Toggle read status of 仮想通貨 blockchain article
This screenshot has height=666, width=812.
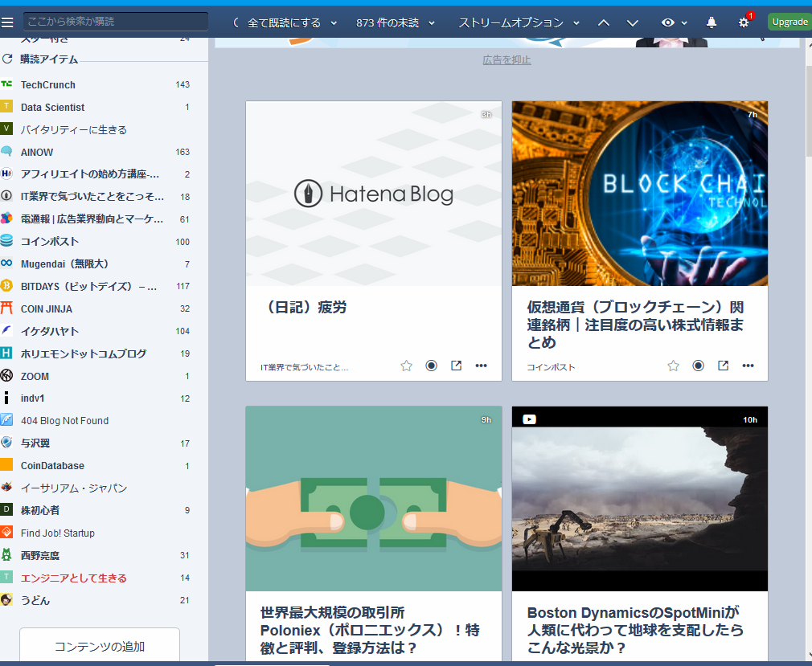[698, 366]
